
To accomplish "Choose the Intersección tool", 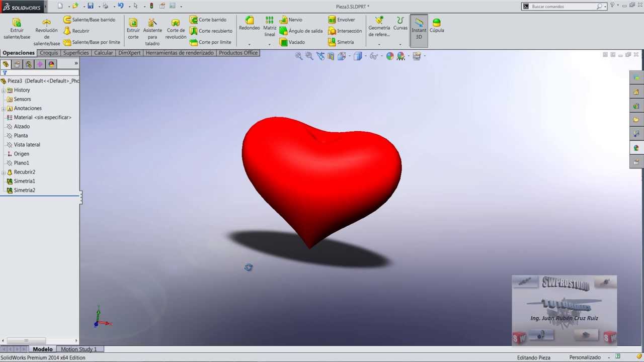I will coord(345,31).
